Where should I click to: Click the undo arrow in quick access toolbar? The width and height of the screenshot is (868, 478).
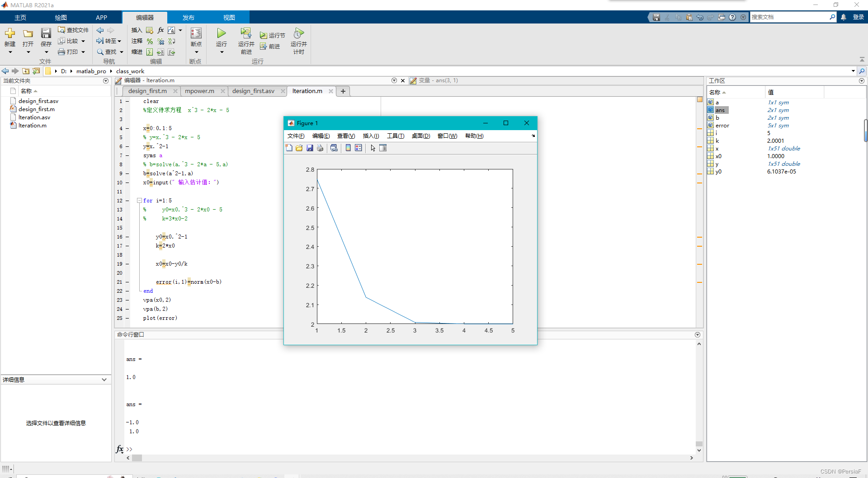click(700, 17)
